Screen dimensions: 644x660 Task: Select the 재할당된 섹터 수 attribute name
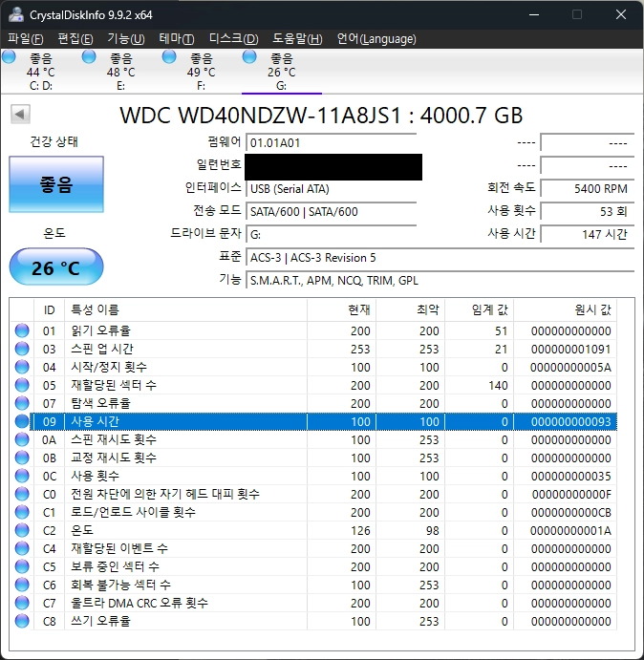pos(114,385)
